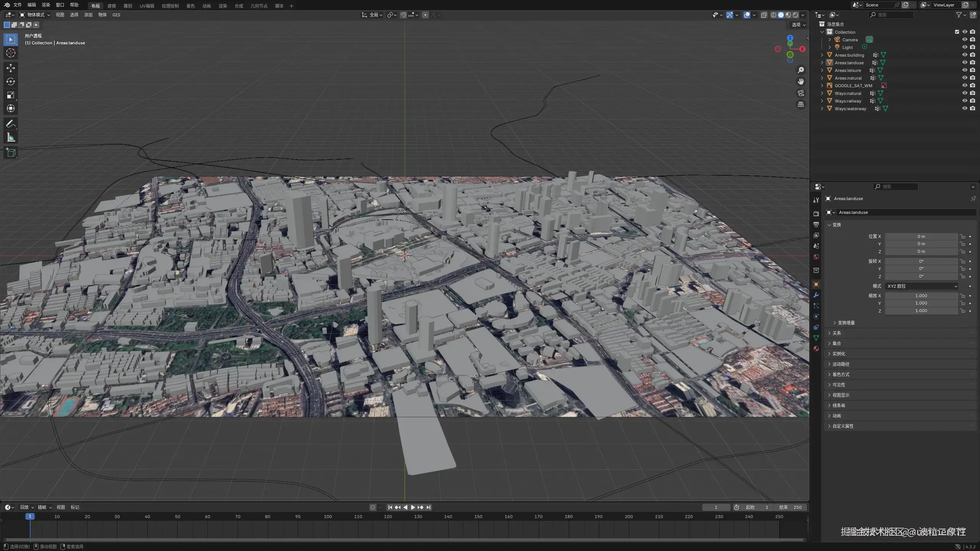This screenshot has width=980, height=551.
Task: Expand the 关系 panel section
Action: 836,333
